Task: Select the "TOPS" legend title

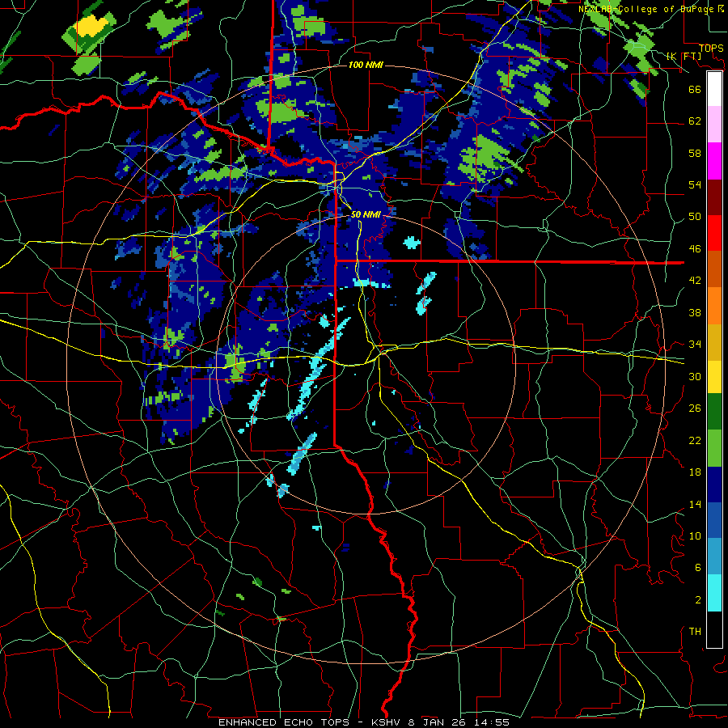Action: (x=711, y=49)
